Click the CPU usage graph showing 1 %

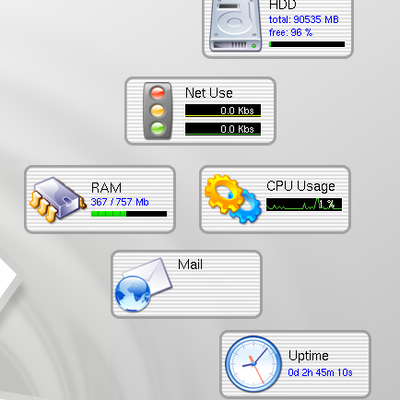(304, 204)
